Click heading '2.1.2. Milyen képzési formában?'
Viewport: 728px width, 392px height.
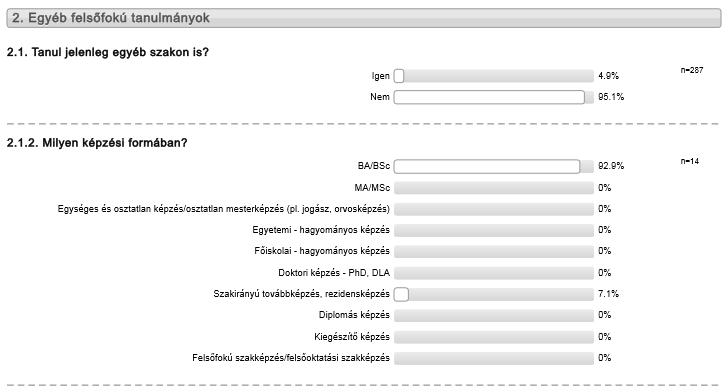pyautogui.click(x=97, y=143)
